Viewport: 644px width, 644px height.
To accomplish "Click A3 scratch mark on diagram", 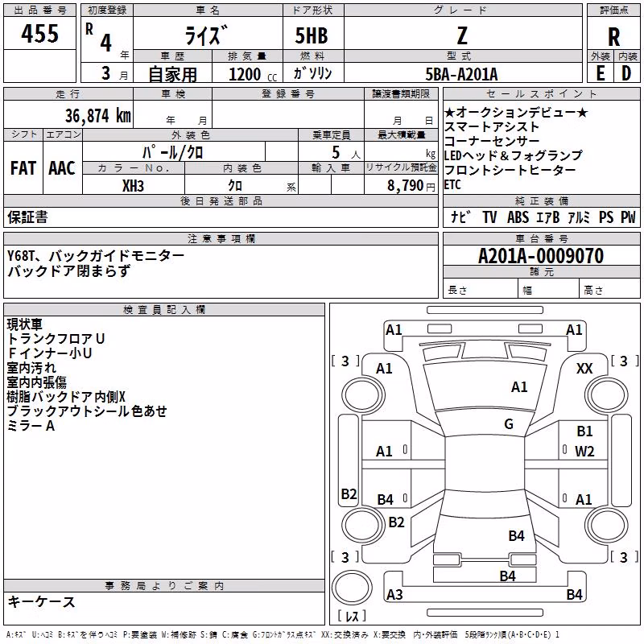I will pos(394,594).
